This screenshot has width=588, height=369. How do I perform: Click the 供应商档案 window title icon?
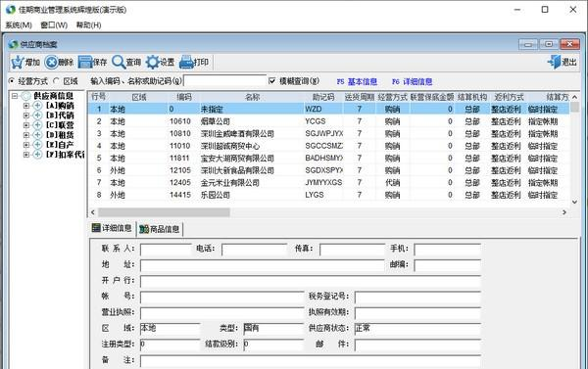point(13,44)
